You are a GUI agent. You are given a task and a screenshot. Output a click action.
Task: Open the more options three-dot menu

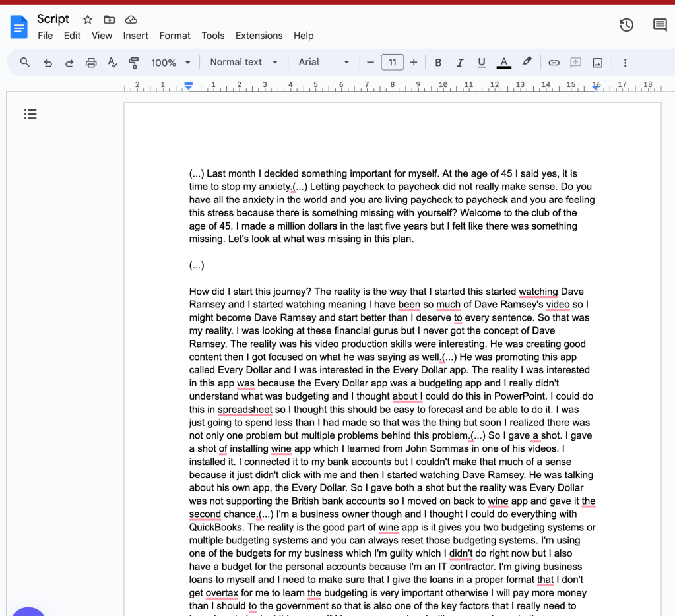(625, 63)
